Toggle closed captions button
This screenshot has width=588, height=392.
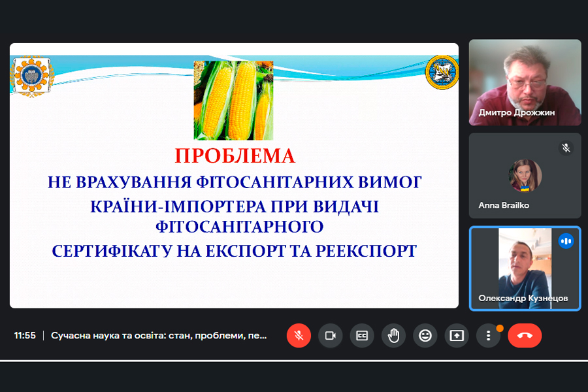point(362,335)
